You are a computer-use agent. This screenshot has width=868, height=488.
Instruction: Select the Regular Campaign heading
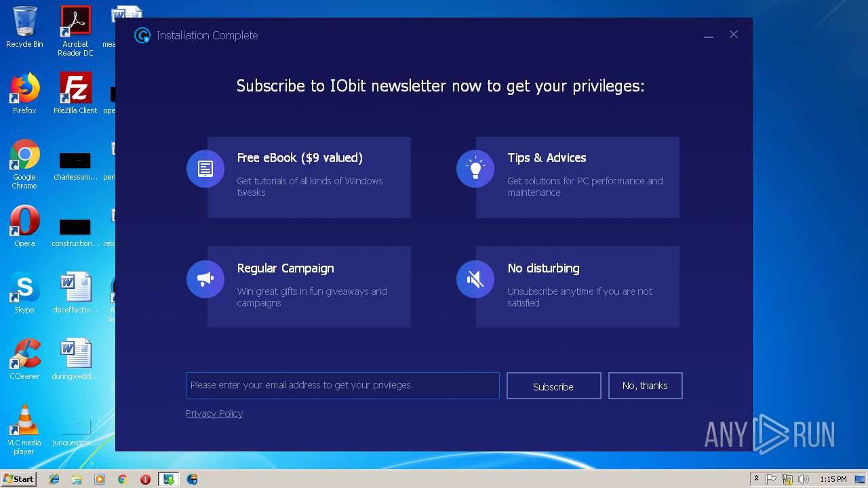point(285,268)
